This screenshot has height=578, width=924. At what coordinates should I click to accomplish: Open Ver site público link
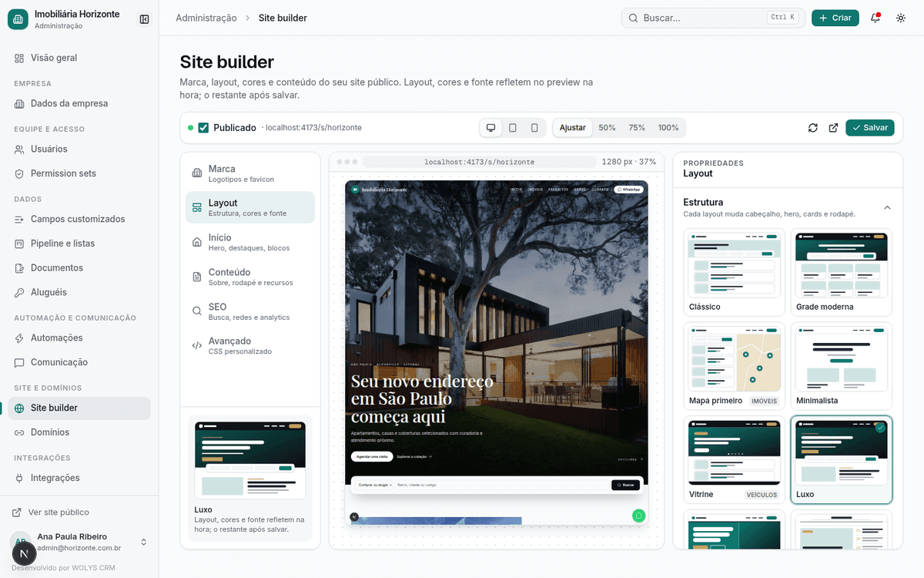coord(51,512)
